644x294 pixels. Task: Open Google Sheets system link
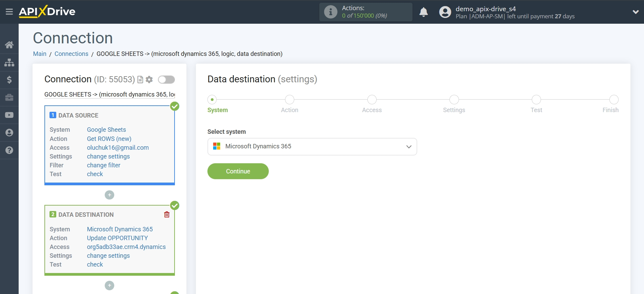[106, 130]
